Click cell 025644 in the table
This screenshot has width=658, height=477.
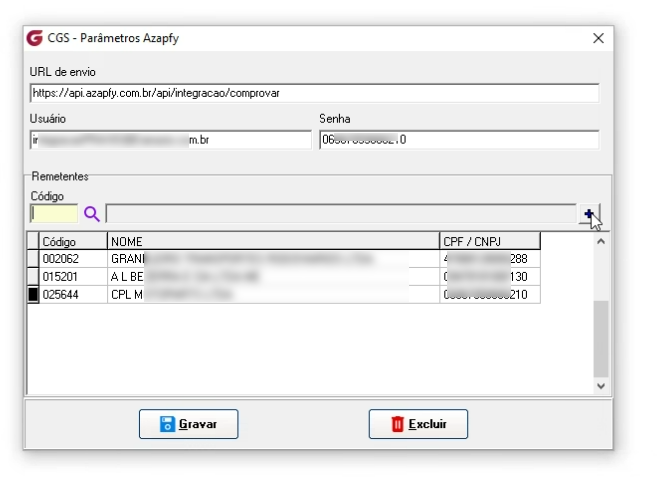coord(73,295)
